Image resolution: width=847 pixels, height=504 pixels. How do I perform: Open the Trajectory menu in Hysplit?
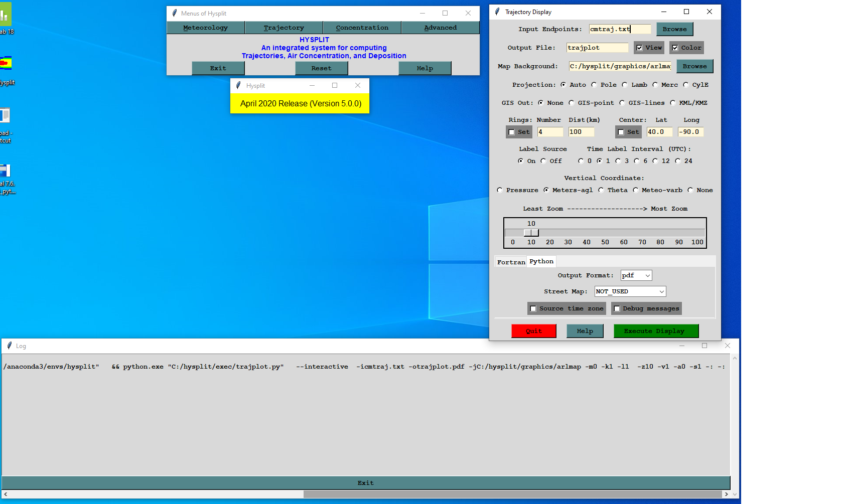click(284, 28)
